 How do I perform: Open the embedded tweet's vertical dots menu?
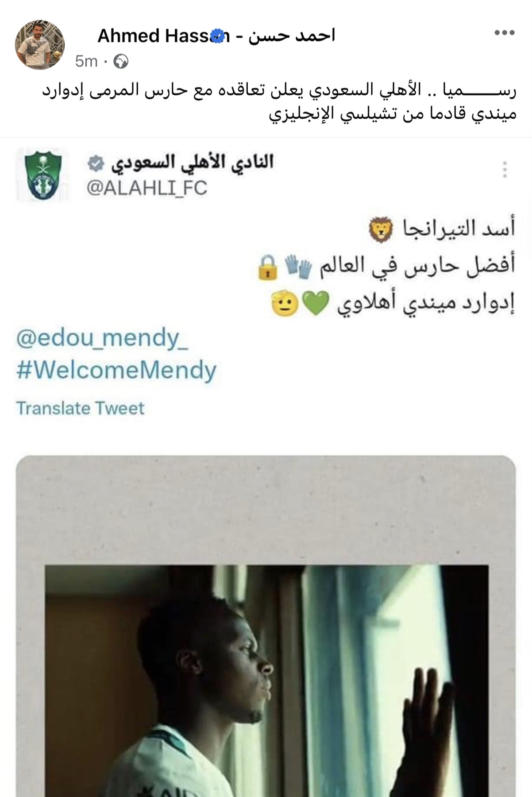[x=505, y=170]
